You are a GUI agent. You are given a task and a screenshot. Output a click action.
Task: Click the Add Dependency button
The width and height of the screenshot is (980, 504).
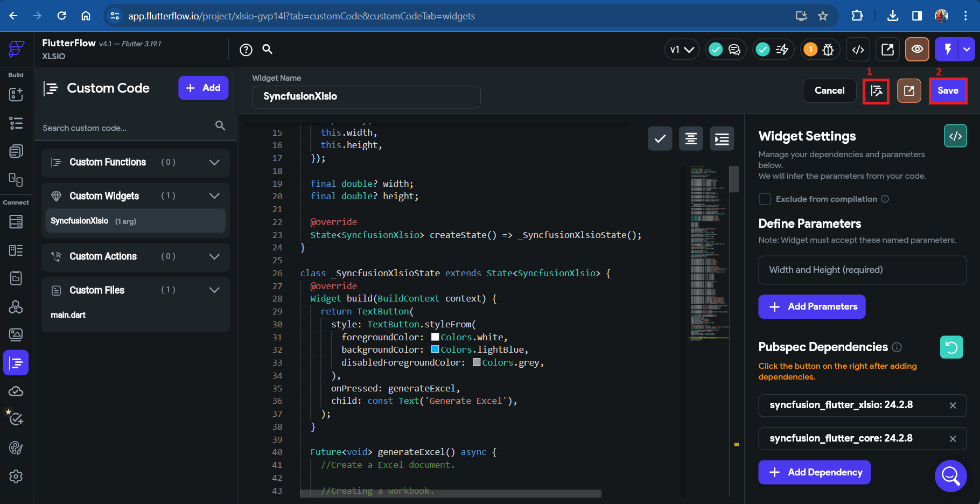815,473
